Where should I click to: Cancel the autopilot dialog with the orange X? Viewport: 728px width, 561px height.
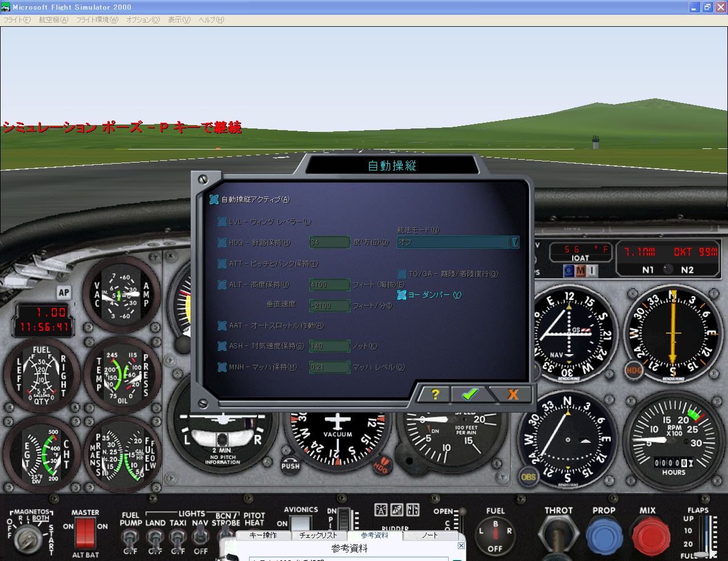point(513,394)
